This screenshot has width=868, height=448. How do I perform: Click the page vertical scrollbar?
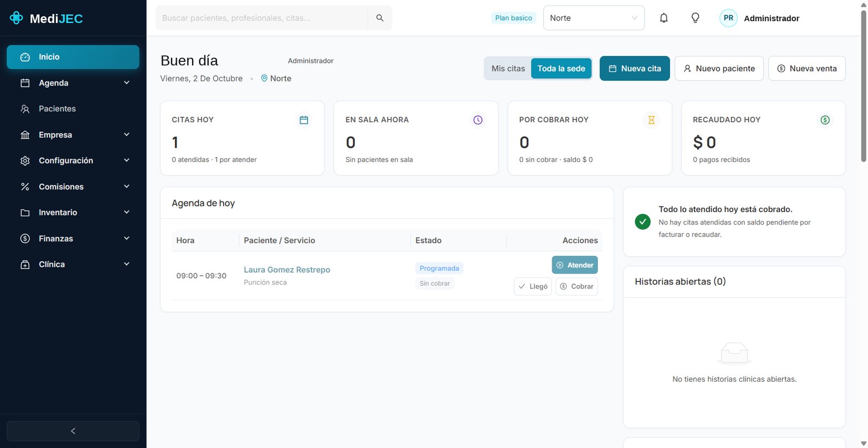point(864,86)
